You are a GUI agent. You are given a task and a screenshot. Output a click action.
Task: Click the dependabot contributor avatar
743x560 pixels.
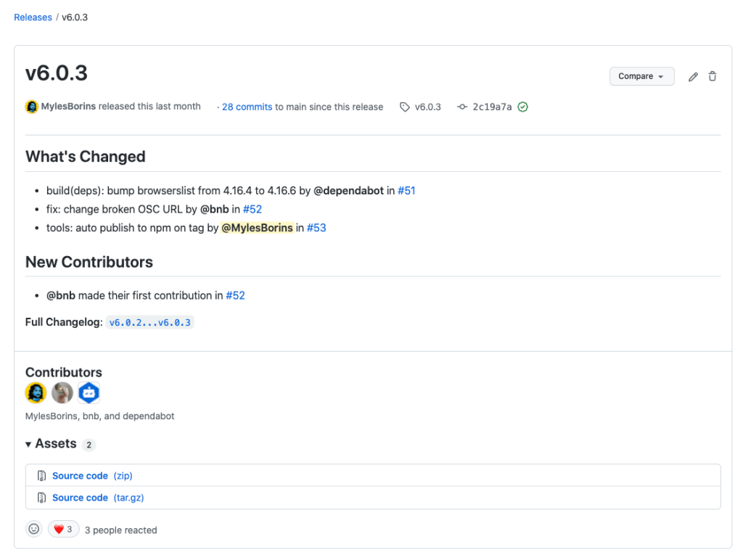click(x=89, y=392)
